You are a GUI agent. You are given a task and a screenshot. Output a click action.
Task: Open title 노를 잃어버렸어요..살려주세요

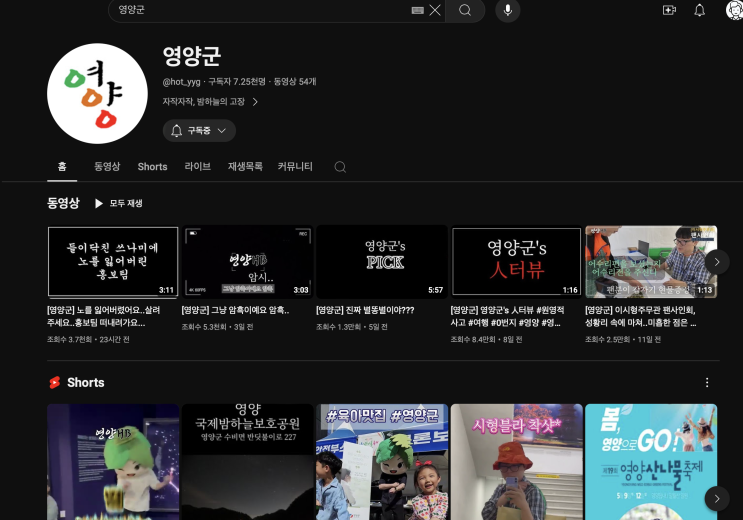[x=104, y=316]
